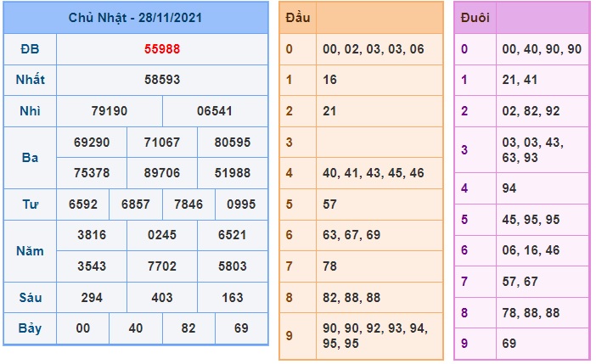The image size is (596, 364).
Task: Select Đuôi row 4 value 94
Action: click(x=509, y=188)
